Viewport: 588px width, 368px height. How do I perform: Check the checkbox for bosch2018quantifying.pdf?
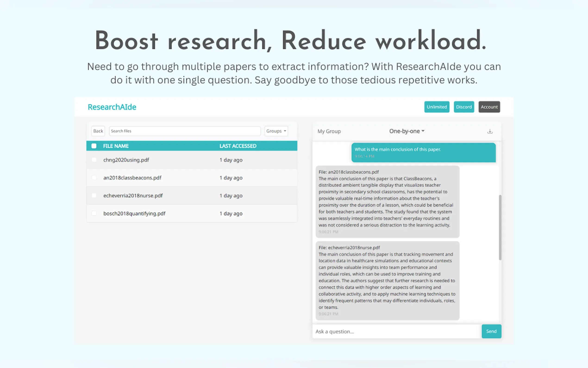tap(94, 213)
